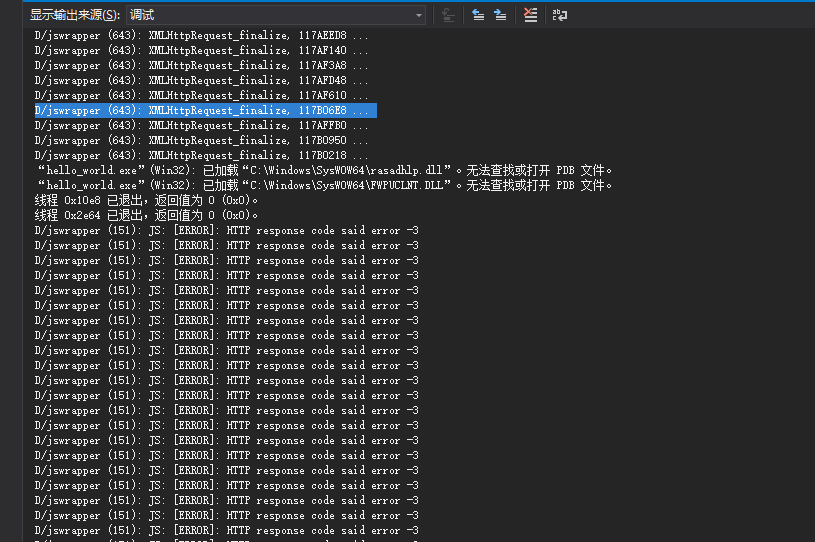
Task: Select log line ending 117B0218
Action: click(x=201, y=156)
